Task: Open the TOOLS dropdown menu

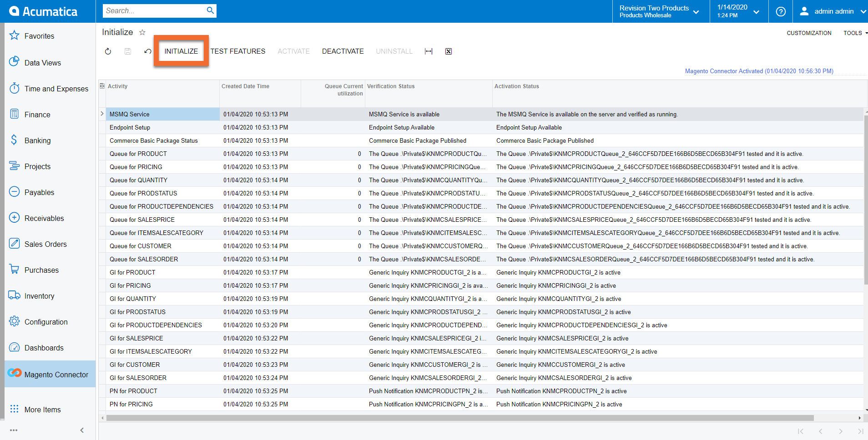Action: (855, 33)
